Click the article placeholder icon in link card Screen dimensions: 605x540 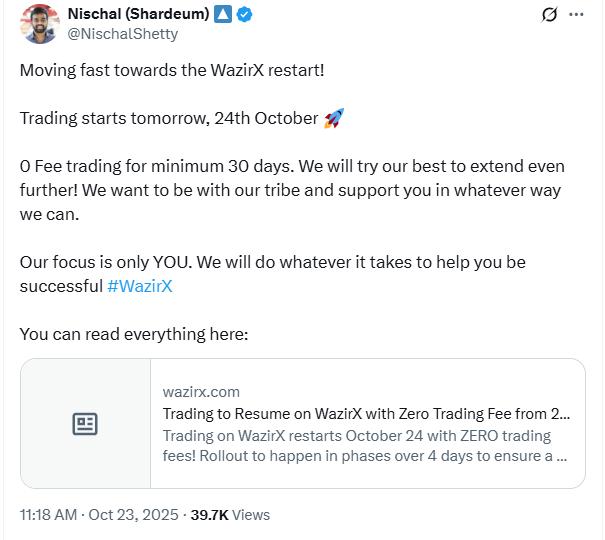click(x=85, y=424)
